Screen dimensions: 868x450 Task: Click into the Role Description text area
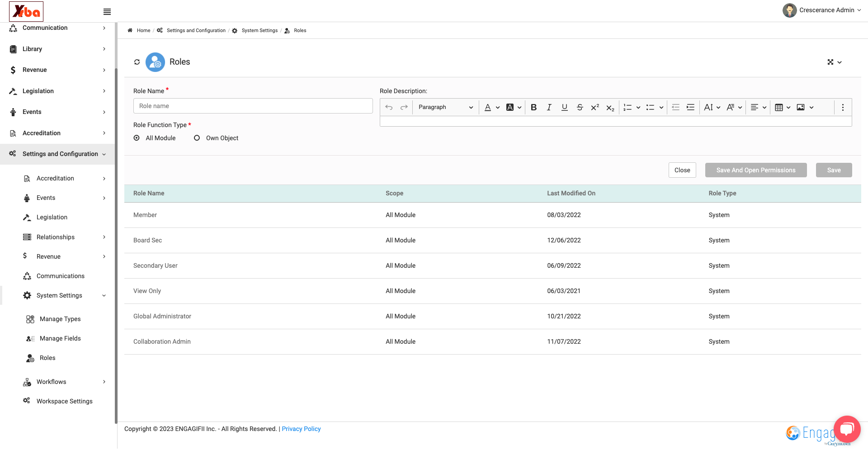point(616,121)
